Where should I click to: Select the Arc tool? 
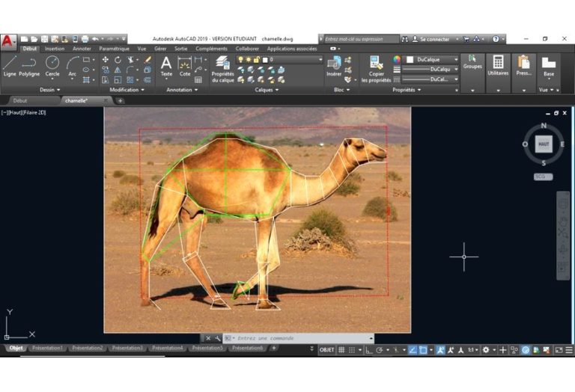[x=72, y=66]
